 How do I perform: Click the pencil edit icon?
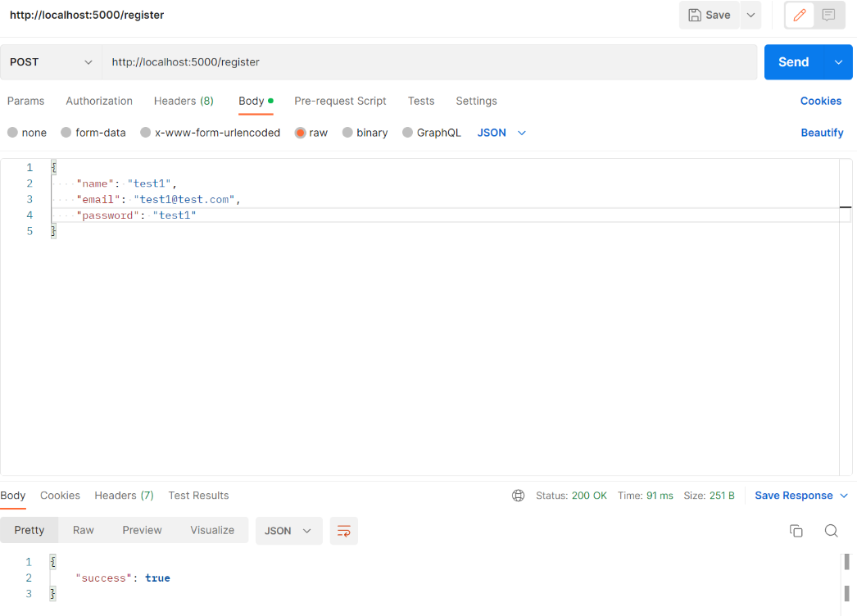pos(799,16)
